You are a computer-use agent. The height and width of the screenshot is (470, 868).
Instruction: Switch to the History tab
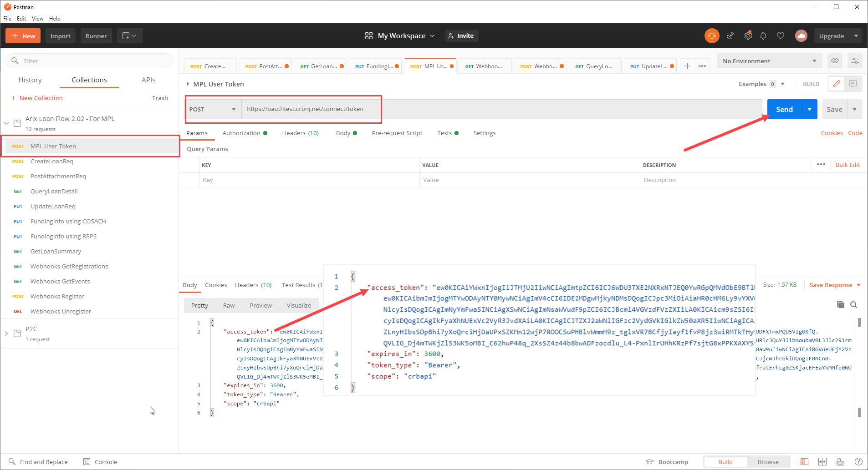(x=30, y=80)
